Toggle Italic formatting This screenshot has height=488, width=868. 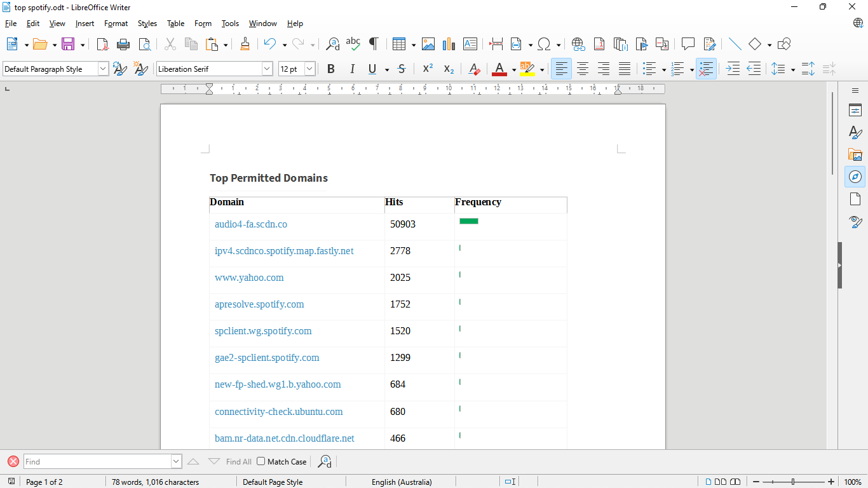tap(351, 69)
